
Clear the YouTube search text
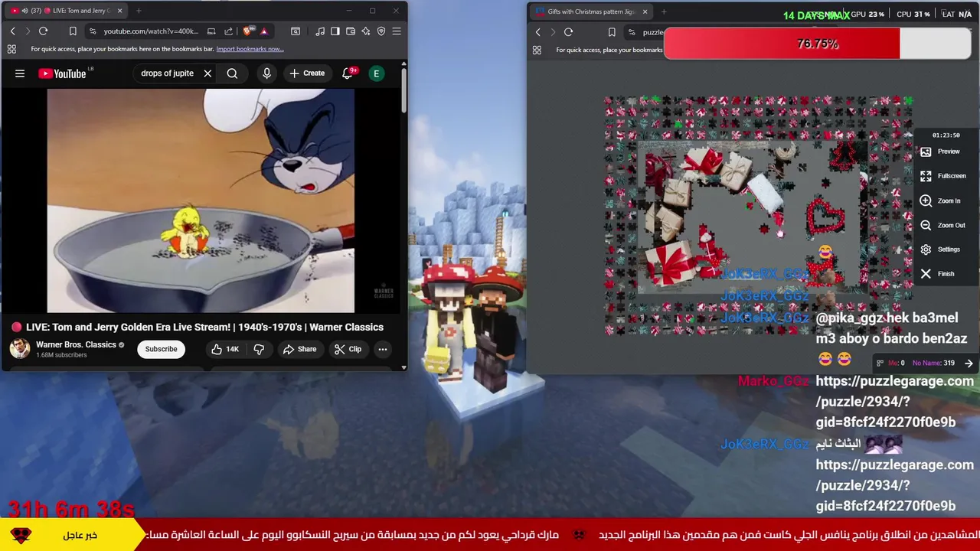click(x=207, y=73)
